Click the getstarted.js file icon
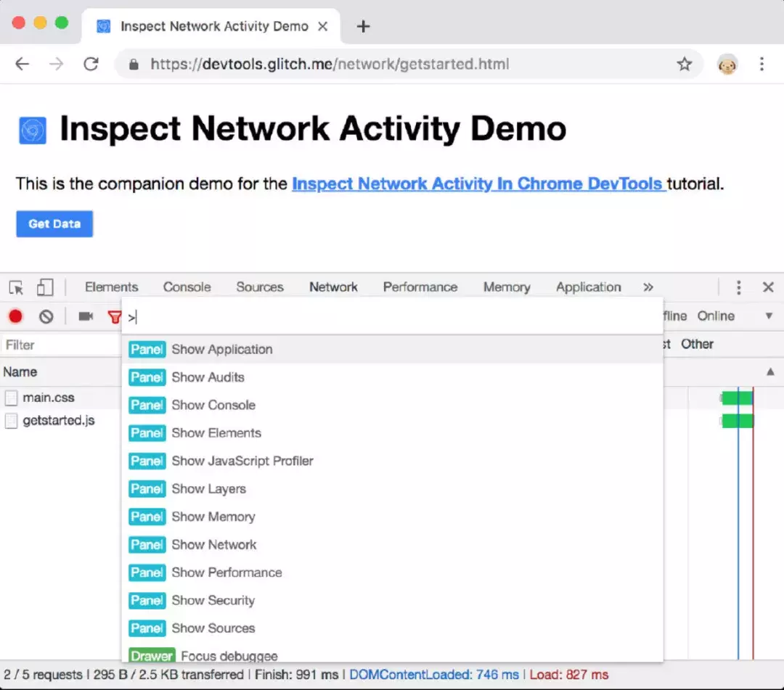 [11, 421]
